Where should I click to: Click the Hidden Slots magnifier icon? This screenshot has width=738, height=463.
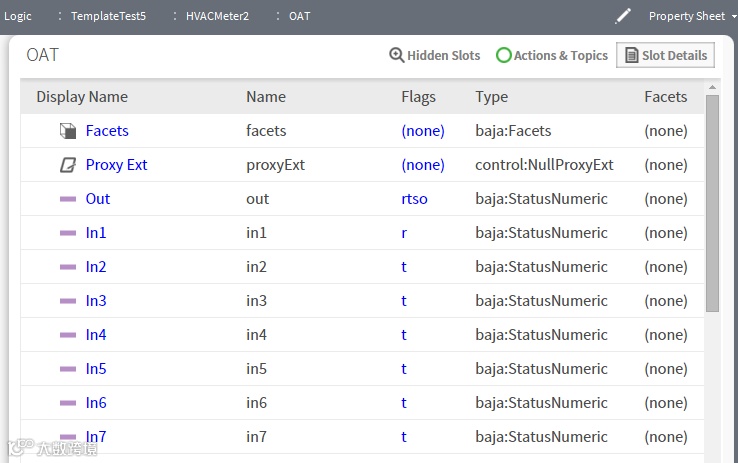[x=396, y=56]
